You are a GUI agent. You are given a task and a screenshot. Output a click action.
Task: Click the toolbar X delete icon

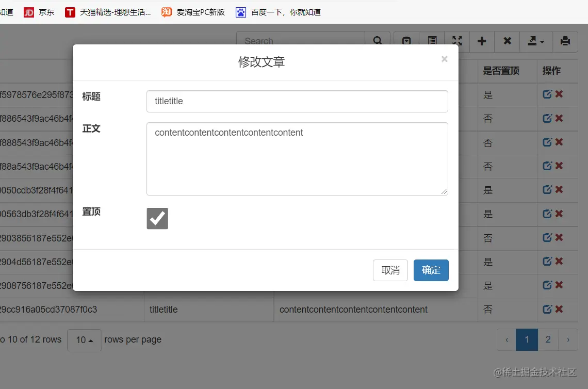(x=507, y=41)
